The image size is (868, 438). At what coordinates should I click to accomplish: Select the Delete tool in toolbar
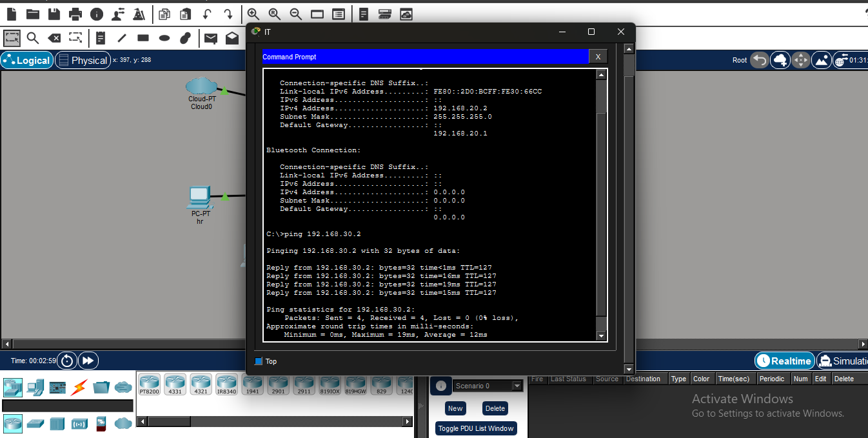(54, 38)
